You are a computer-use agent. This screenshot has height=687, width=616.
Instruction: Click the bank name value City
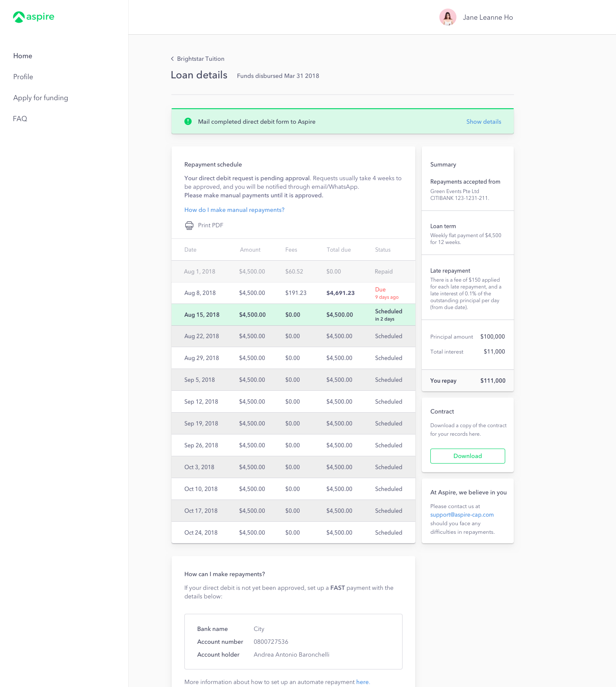tap(259, 629)
